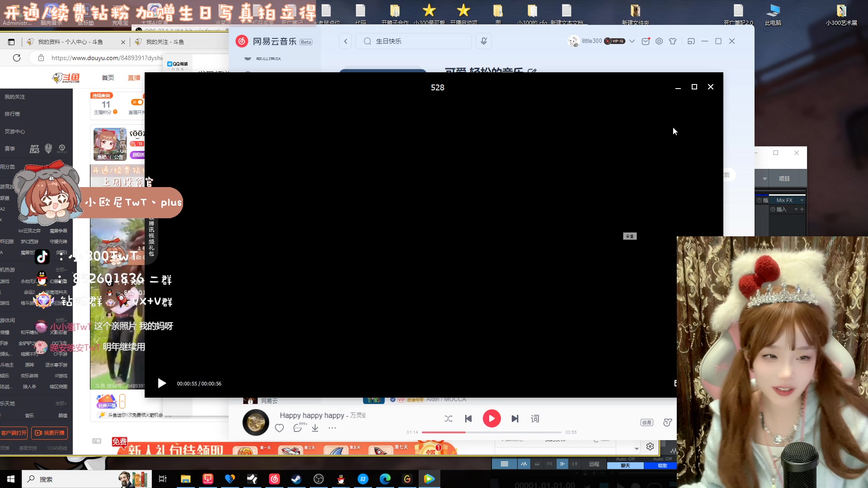Skip to previous track in NetEase Music
868x488 pixels.
tap(468, 419)
